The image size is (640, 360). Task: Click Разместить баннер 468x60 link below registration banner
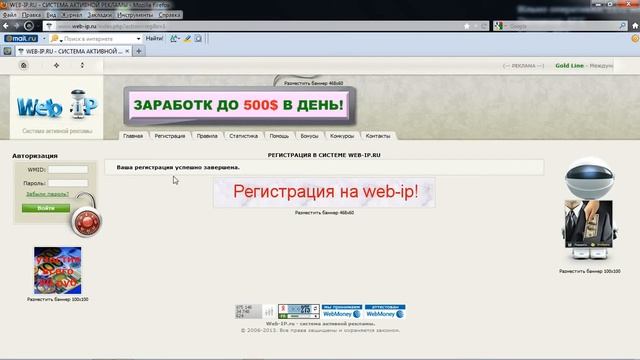(324, 213)
